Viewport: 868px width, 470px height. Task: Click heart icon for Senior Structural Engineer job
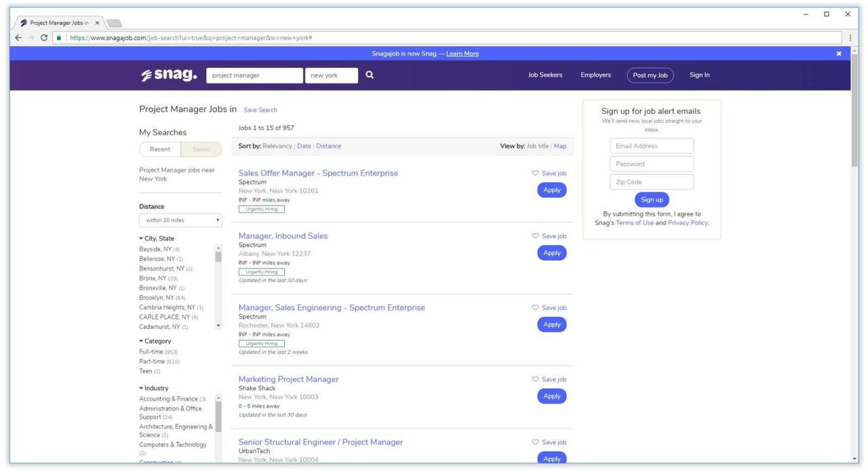coord(536,442)
